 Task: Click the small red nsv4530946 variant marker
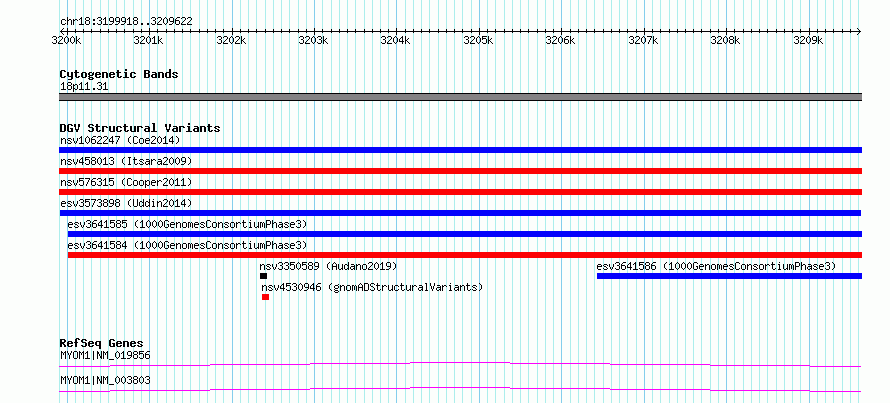tap(265, 297)
